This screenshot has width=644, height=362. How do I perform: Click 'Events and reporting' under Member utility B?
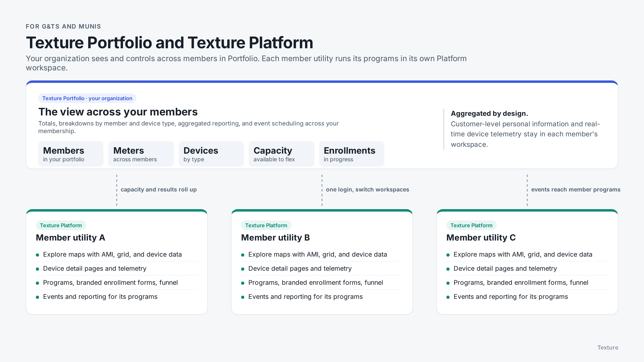(322, 297)
